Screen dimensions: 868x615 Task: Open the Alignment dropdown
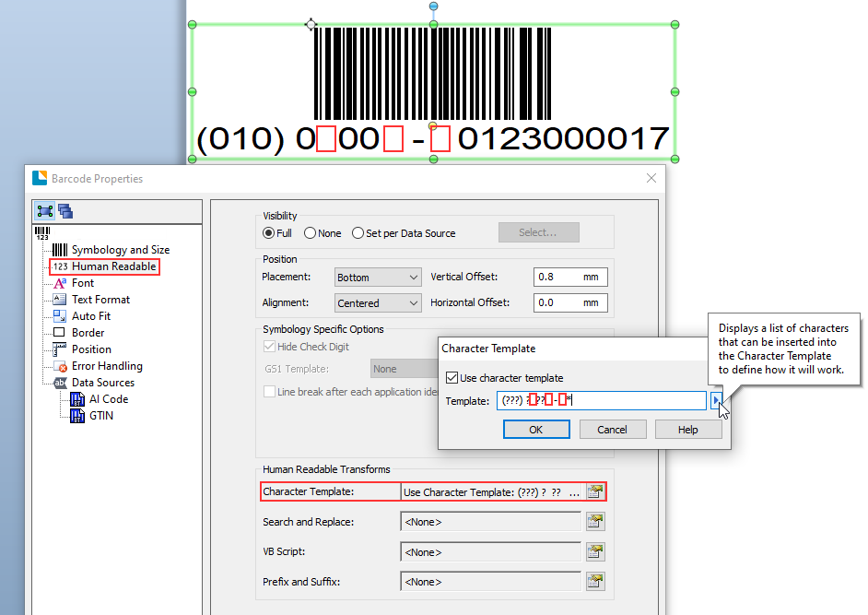[378, 303]
